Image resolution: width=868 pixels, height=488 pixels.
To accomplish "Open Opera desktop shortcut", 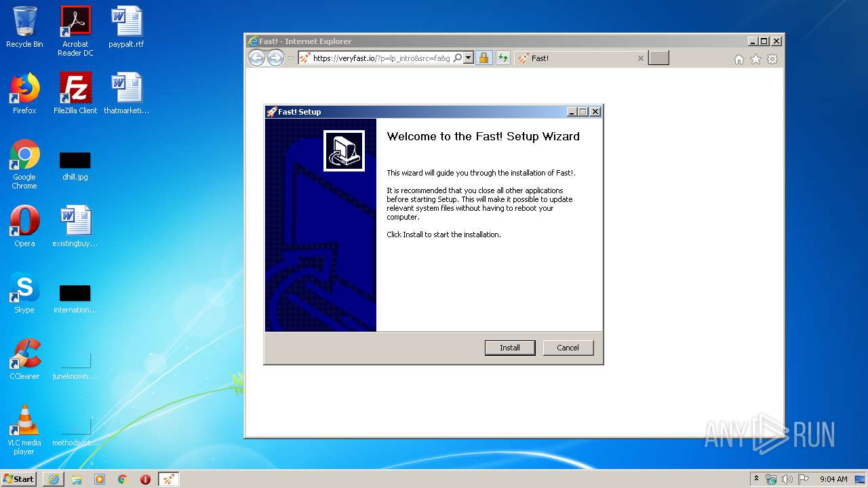I will pyautogui.click(x=24, y=226).
